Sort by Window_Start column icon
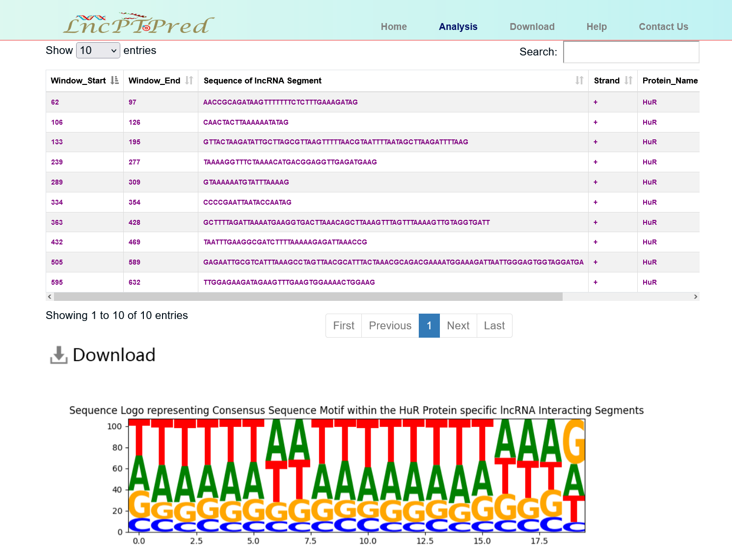The width and height of the screenshot is (732, 560). point(114,80)
